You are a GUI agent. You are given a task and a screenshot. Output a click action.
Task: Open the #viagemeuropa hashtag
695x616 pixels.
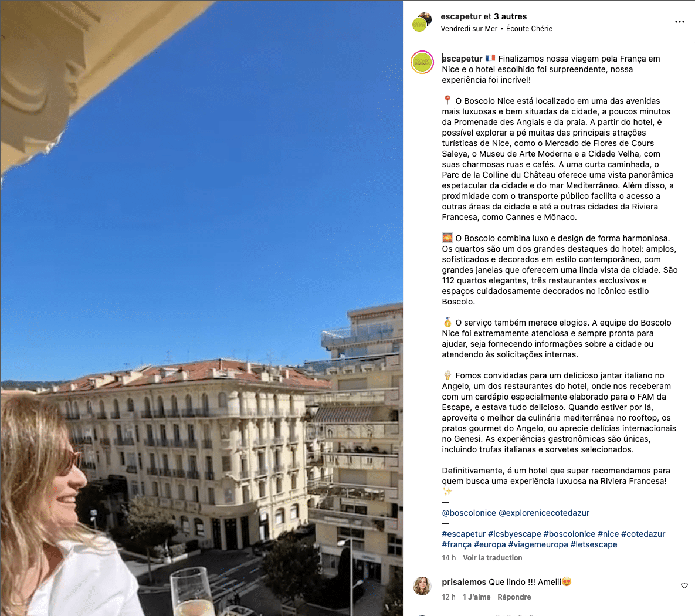point(538,544)
